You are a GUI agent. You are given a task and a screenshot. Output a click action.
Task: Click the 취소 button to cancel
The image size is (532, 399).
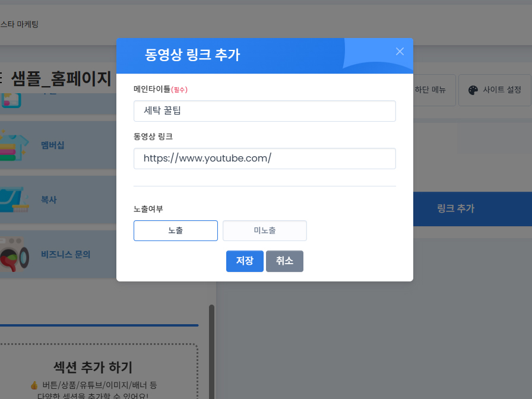(x=284, y=261)
